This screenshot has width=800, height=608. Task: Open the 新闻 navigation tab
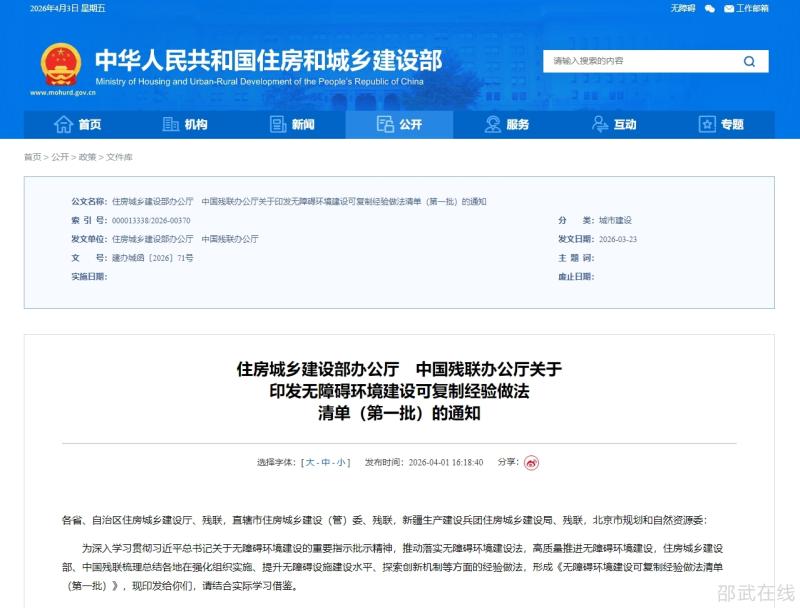tap(292, 124)
